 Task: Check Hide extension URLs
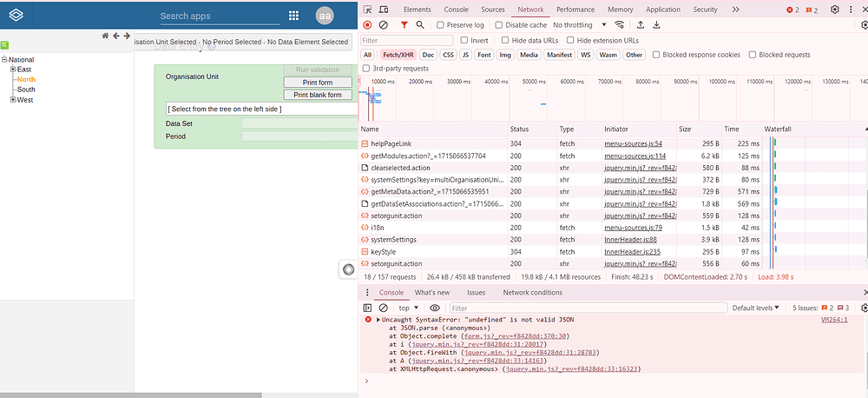[570, 41]
